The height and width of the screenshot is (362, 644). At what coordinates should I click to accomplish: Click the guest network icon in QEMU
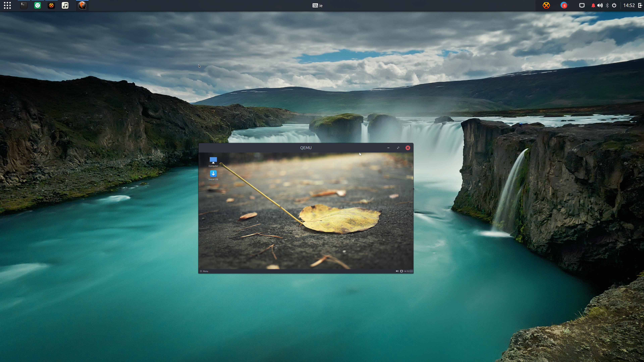pos(401,271)
